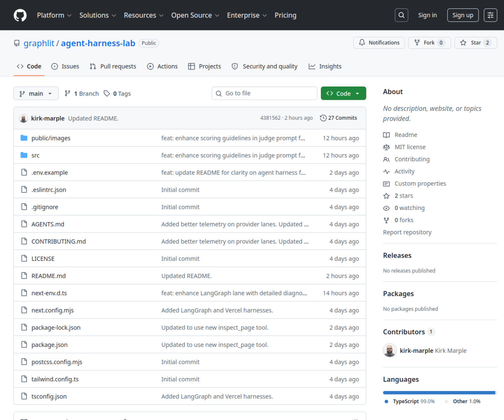This screenshot has width=504, height=420.
Task: Click the Other 1.0% language entry
Action: coord(463,401)
